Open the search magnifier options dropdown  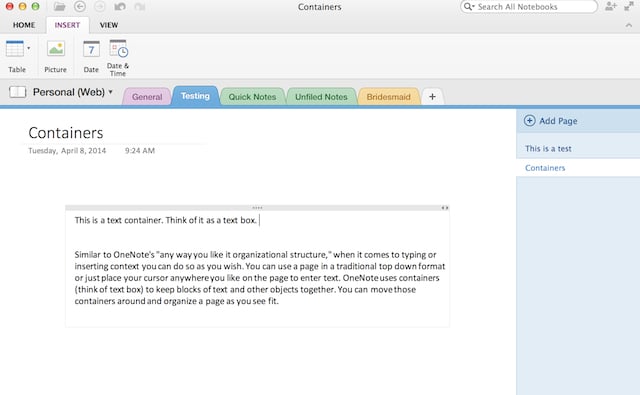tap(469, 7)
